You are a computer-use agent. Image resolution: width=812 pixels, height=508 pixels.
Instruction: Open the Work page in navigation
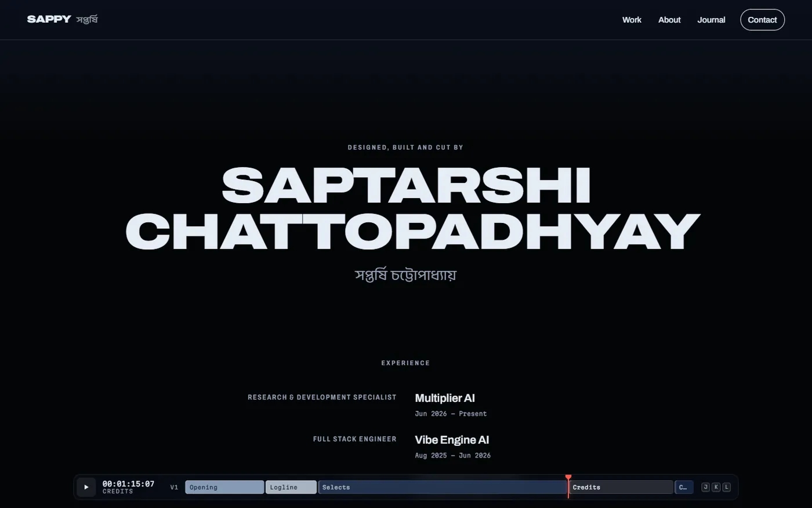[632, 20]
